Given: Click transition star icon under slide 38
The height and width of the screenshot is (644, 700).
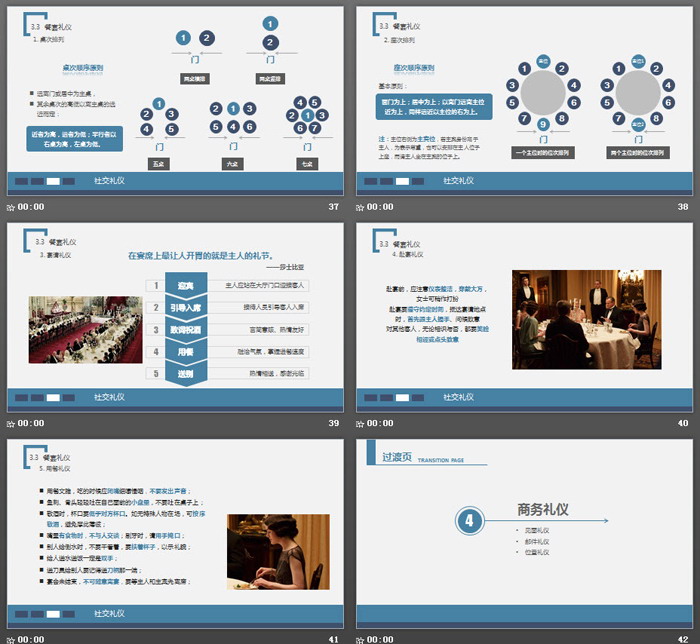Looking at the screenshot, I should coord(361,207).
